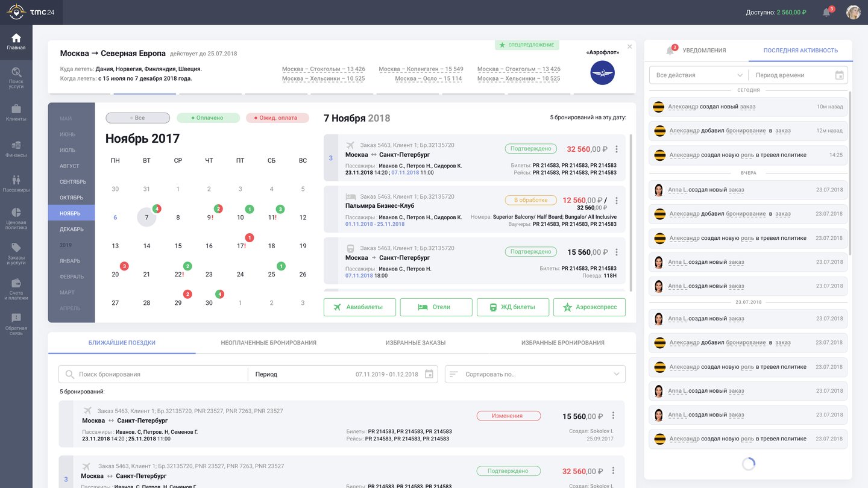Select the Все filter pill
868x488 pixels.
[x=137, y=118]
